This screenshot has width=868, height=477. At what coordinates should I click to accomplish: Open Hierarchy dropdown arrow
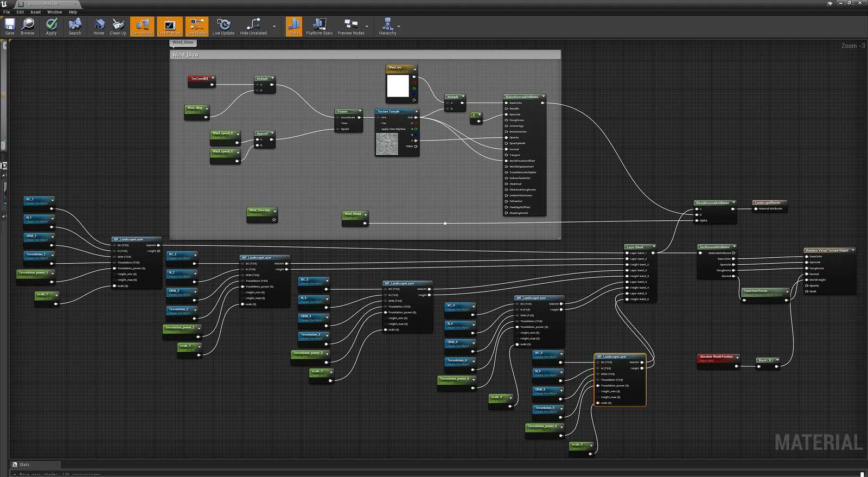399,26
